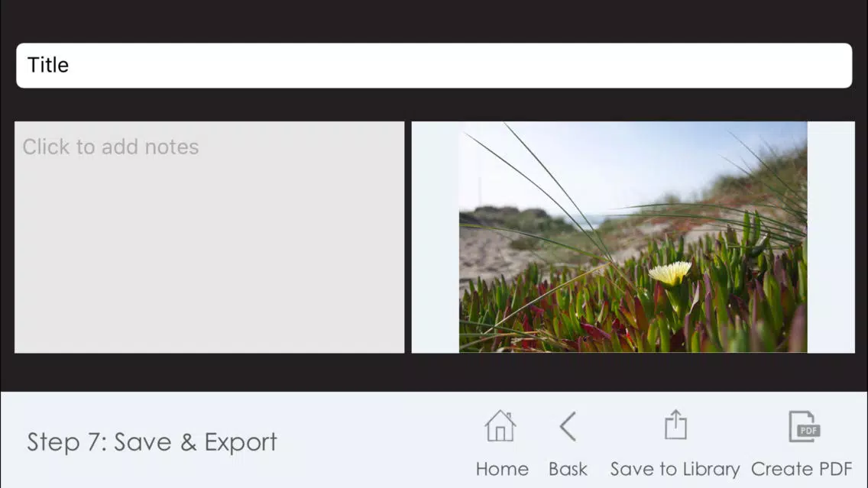Click to add notes in the notes box
This screenshot has height=488, width=868.
click(x=111, y=147)
